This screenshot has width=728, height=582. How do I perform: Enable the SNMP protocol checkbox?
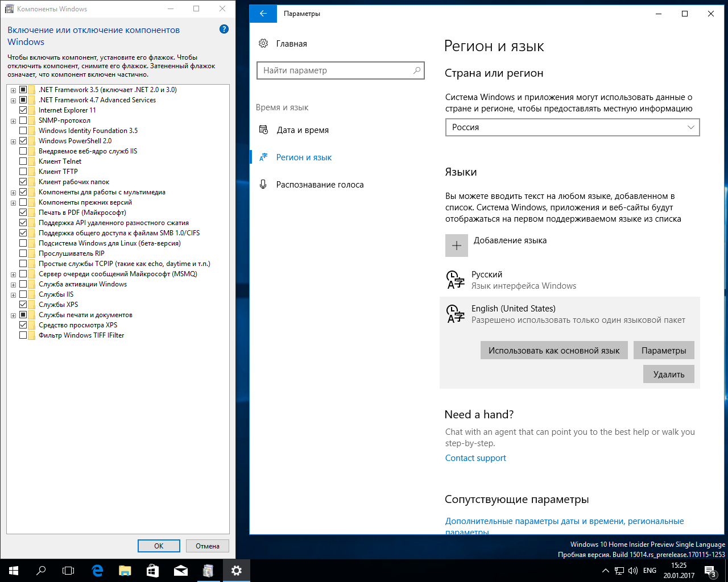click(x=23, y=120)
